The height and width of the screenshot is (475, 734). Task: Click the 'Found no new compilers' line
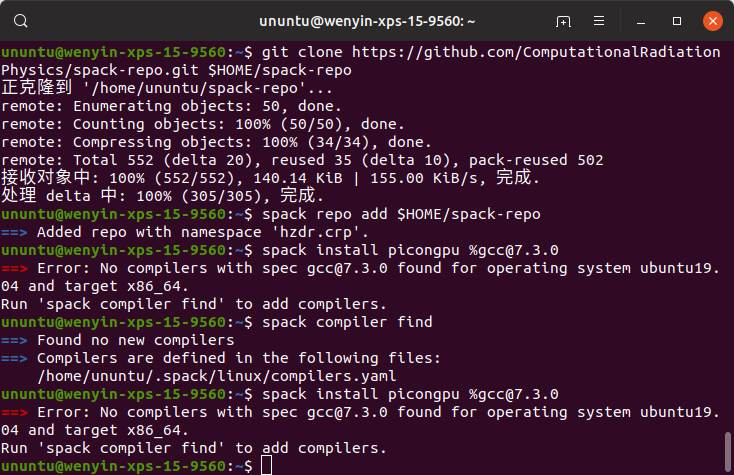point(135,340)
